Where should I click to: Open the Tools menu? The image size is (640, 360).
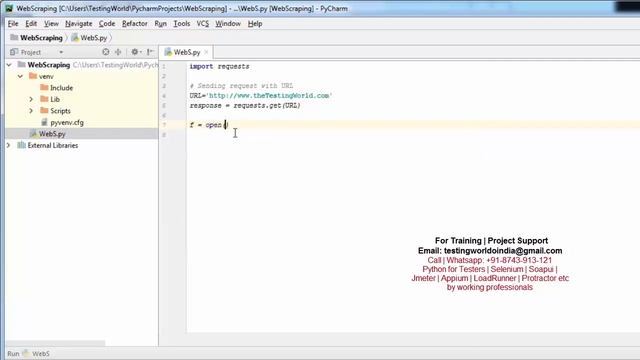tap(182, 24)
